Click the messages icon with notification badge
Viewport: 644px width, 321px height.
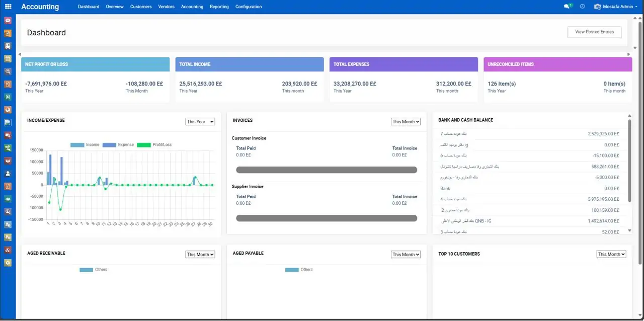click(568, 6)
